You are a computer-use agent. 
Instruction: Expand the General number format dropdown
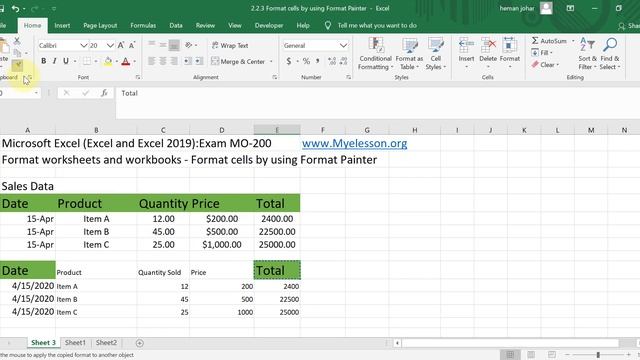click(343, 45)
